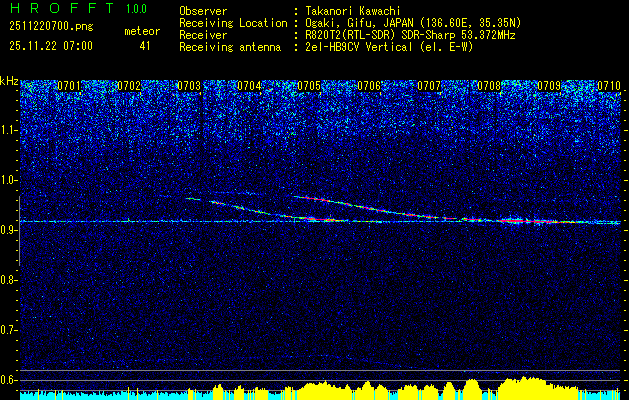Click the 0709 time marker
The height and width of the screenshot is (400, 629).
(549, 86)
